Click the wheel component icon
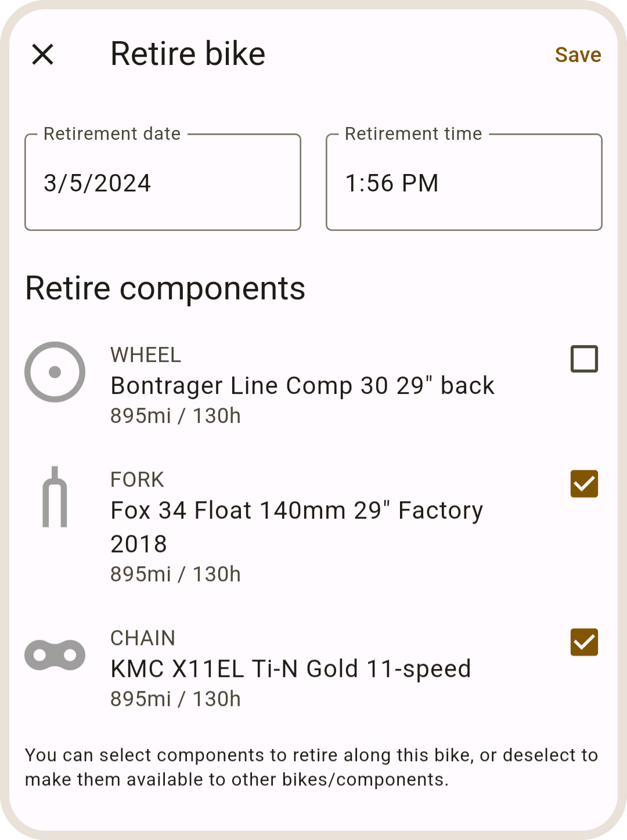 click(55, 372)
